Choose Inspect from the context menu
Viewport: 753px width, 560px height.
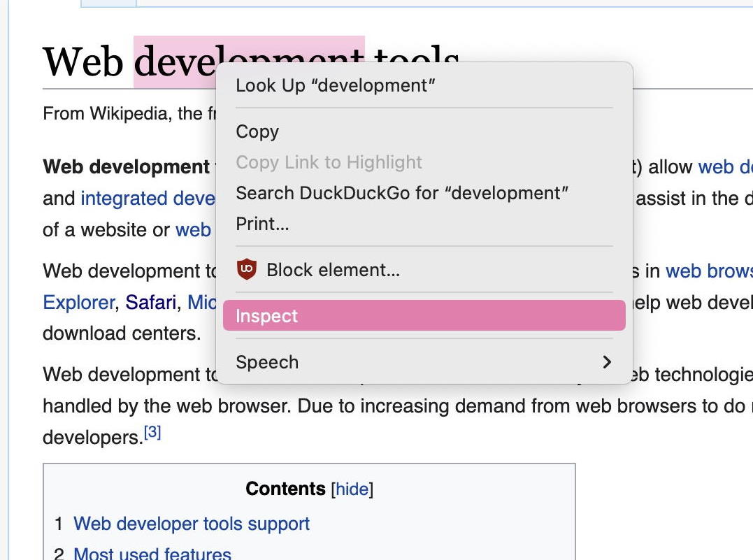click(424, 315)
